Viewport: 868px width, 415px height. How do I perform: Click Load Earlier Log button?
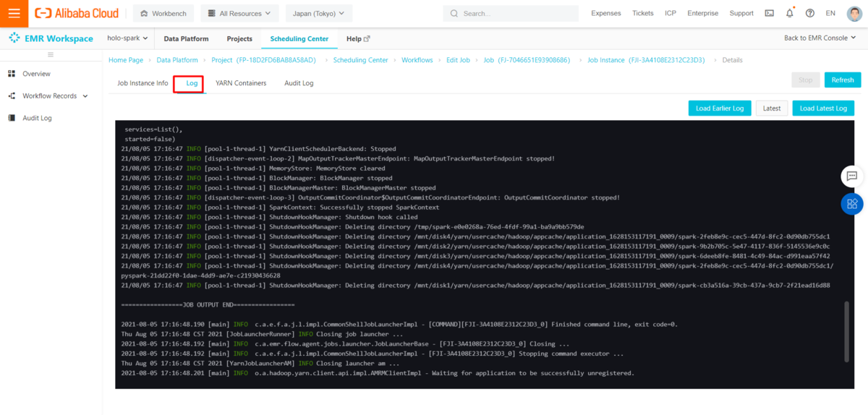(x=720, y=108)
